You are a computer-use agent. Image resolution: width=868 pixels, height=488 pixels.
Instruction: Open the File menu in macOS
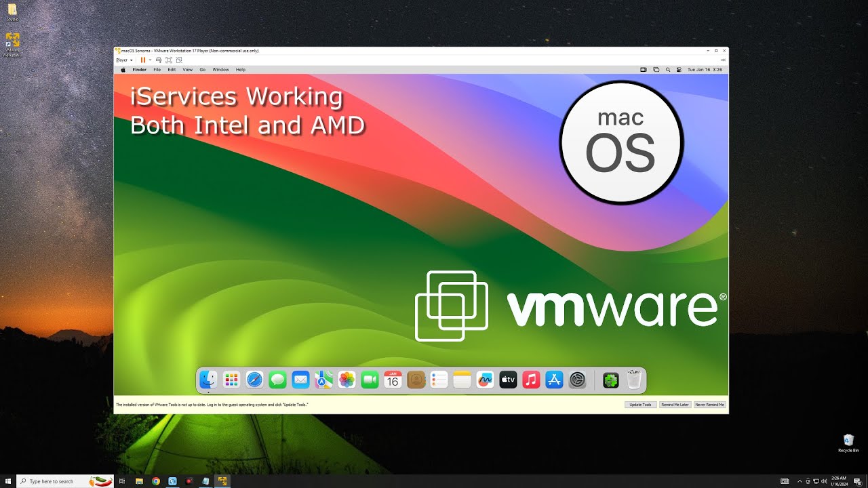point(157,70)
